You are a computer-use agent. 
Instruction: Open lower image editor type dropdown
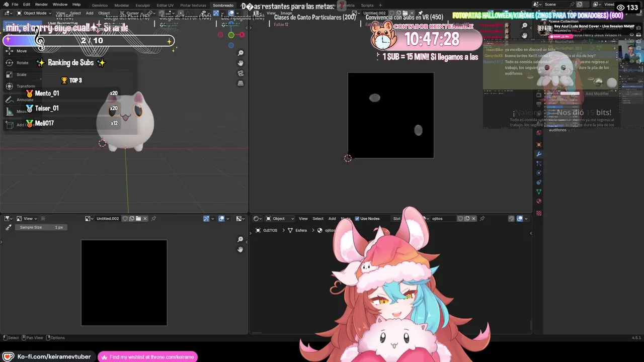8,219
